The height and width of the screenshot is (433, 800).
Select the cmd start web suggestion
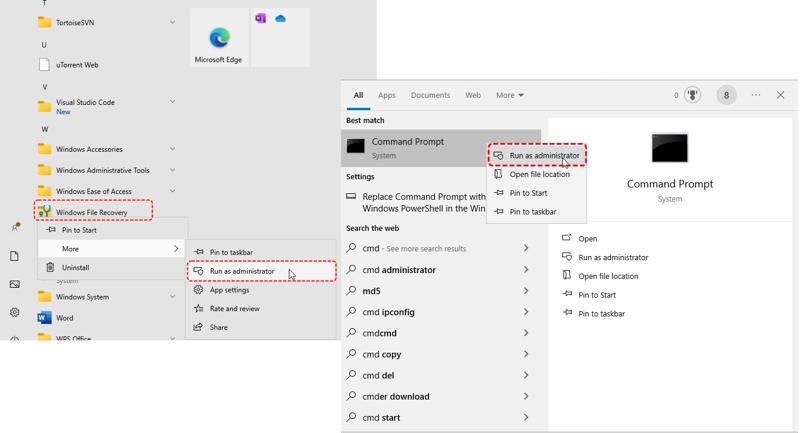click(x=440, y=417)
